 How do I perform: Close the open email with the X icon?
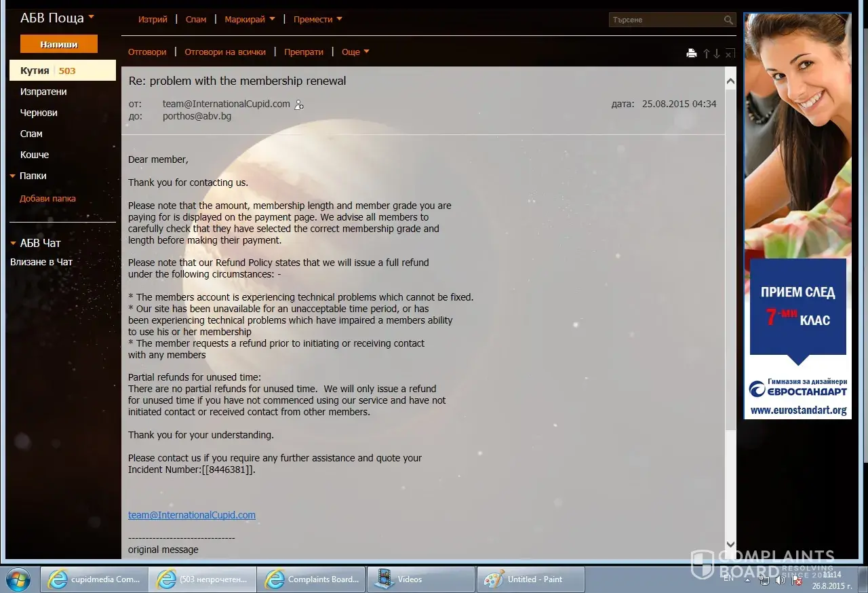click(x=730, y=53)
